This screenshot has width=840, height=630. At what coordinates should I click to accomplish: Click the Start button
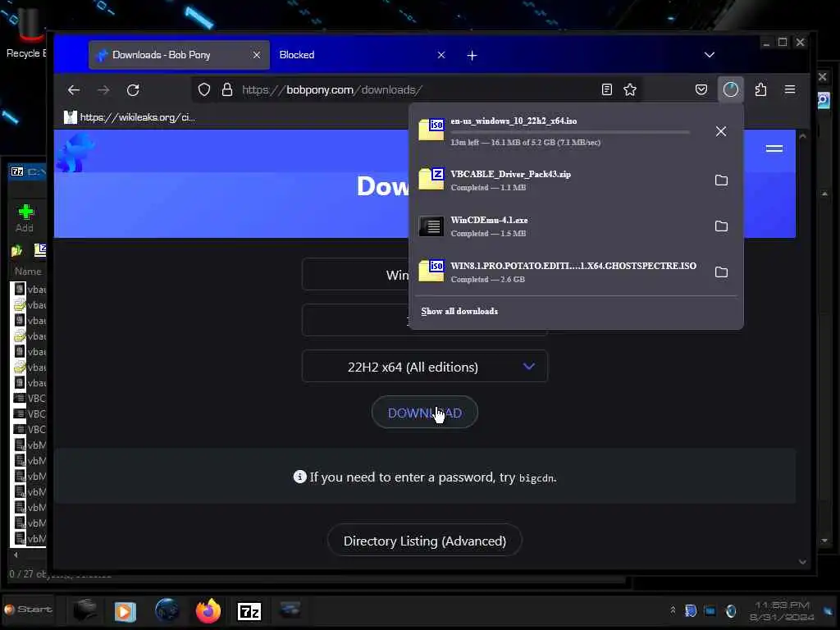(28, 609)
